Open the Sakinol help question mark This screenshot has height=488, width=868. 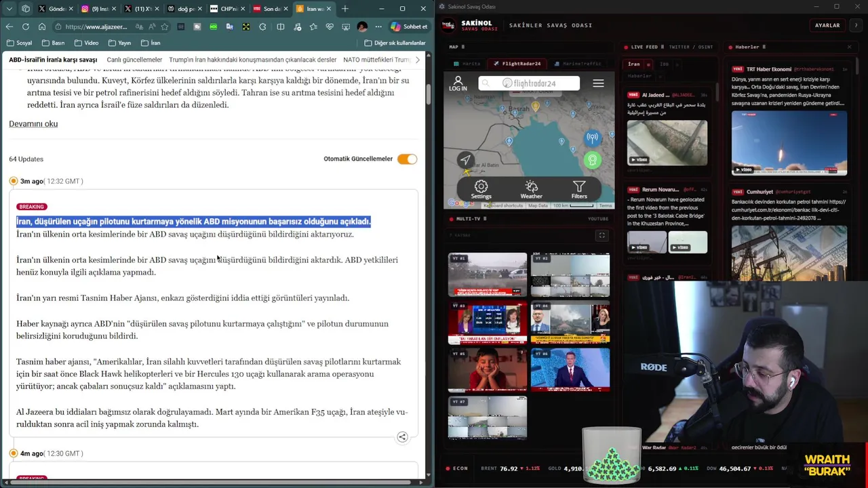[x=856, y=25]
